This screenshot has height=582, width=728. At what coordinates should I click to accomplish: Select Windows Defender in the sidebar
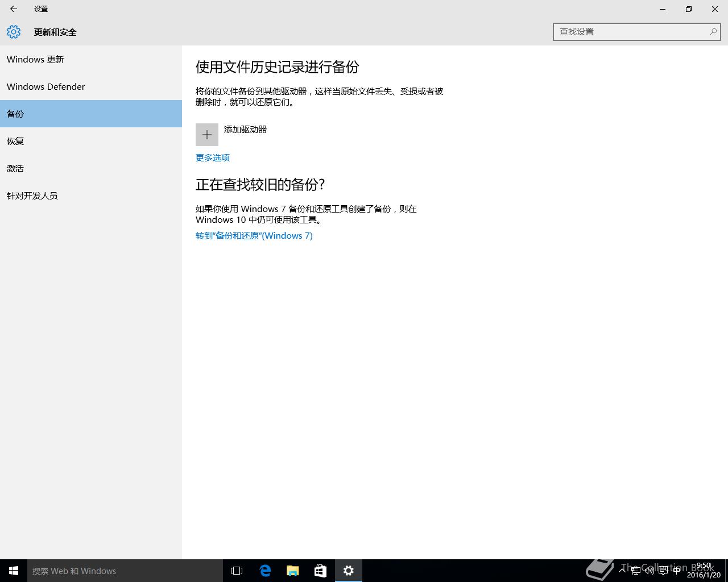[x=91, y=86]
